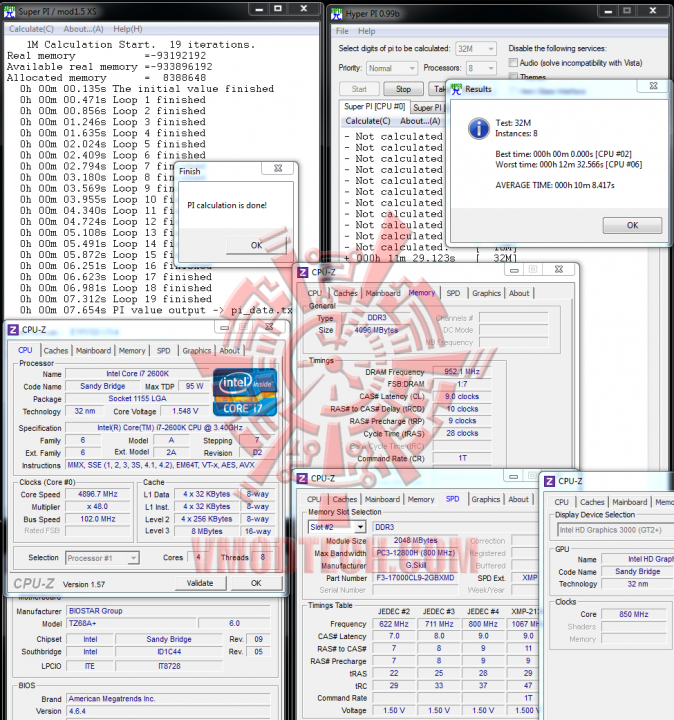This screenshot has height=720, width=674.
Task: Select About tab in CPU-Z SPD window
Action: pos(518,499)
